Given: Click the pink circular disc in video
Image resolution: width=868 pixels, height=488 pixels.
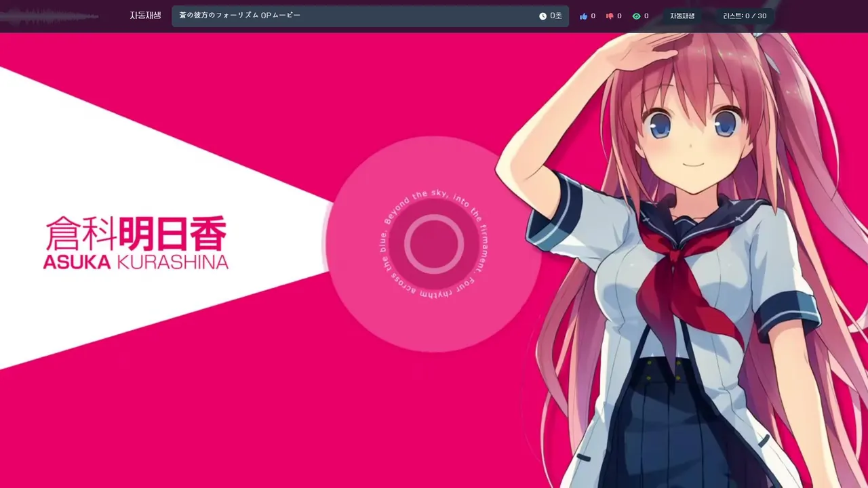Looking at the screenshot, I should point(433,244).
